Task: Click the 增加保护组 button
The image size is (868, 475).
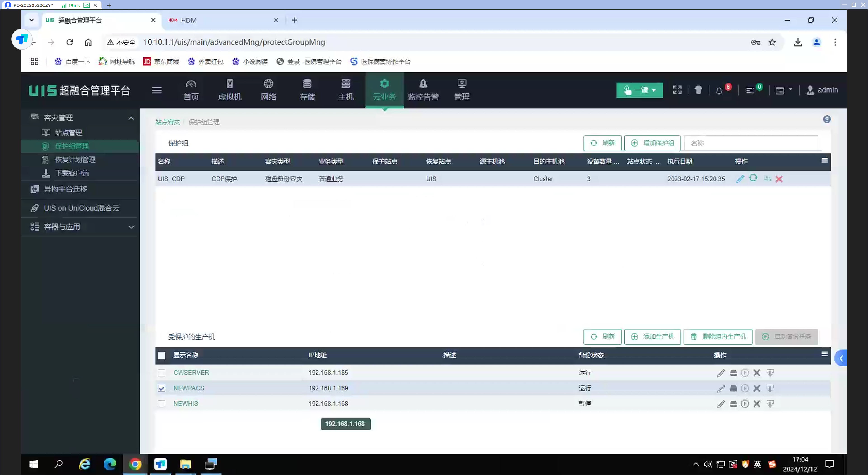Action: click(x=652, y=143)
